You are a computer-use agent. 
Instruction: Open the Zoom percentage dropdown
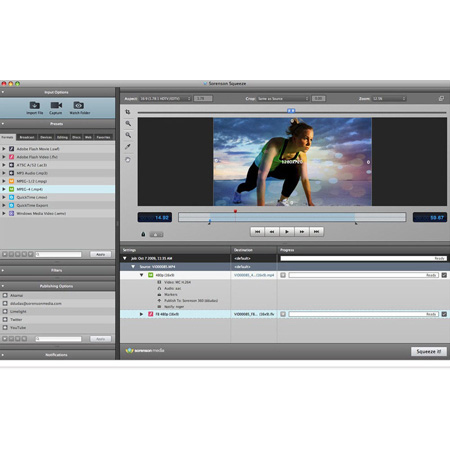click(389, 99)
